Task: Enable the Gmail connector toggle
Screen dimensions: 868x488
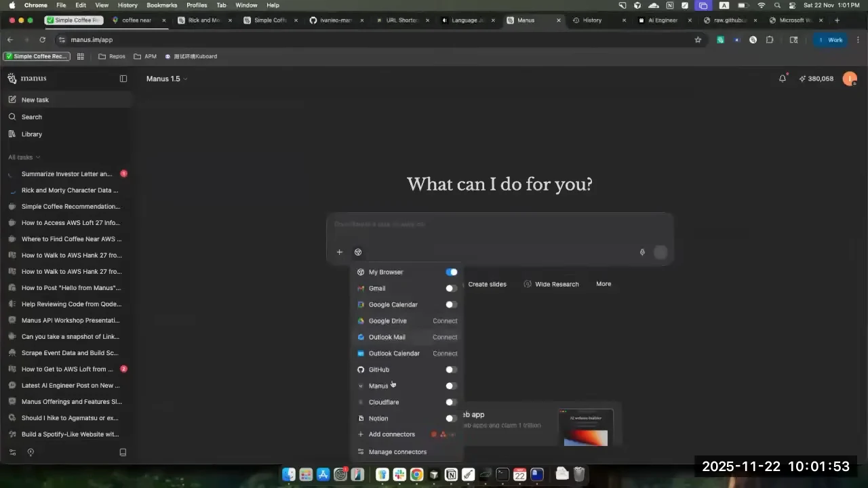Action: pos(451,288)
